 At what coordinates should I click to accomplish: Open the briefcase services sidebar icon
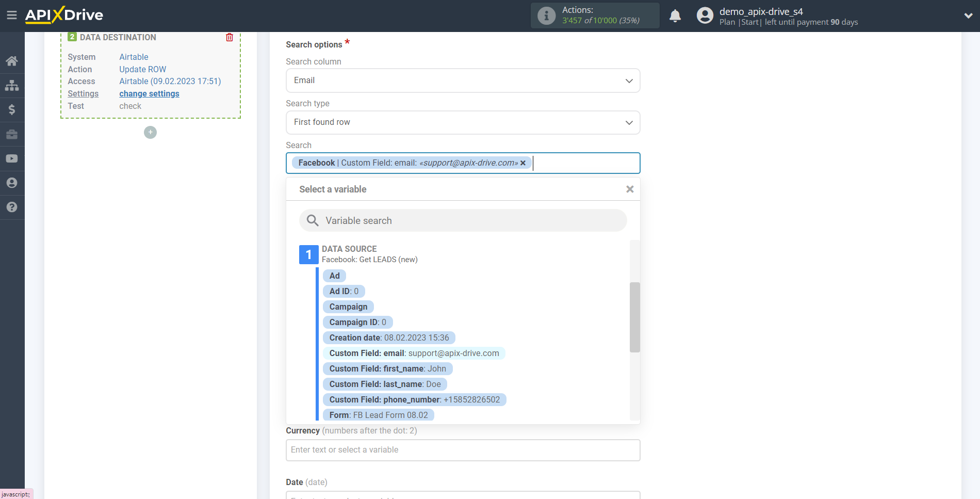coord(12,134)
